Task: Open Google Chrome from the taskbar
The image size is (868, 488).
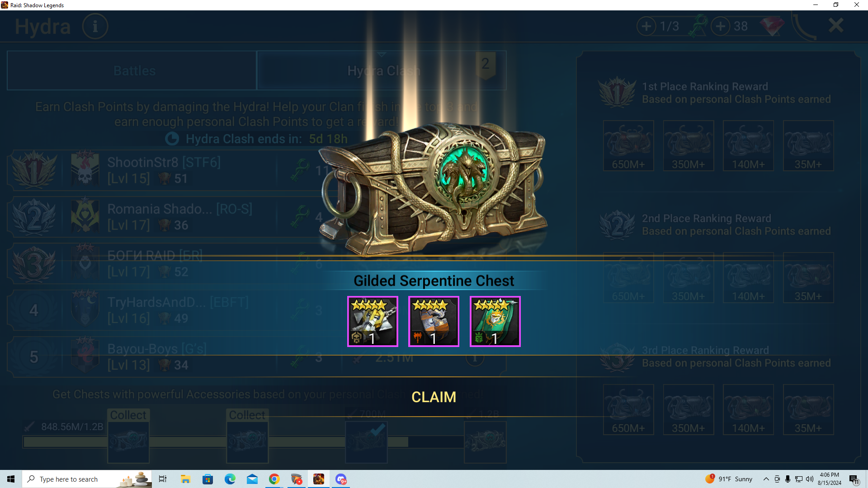Action: 274,479
